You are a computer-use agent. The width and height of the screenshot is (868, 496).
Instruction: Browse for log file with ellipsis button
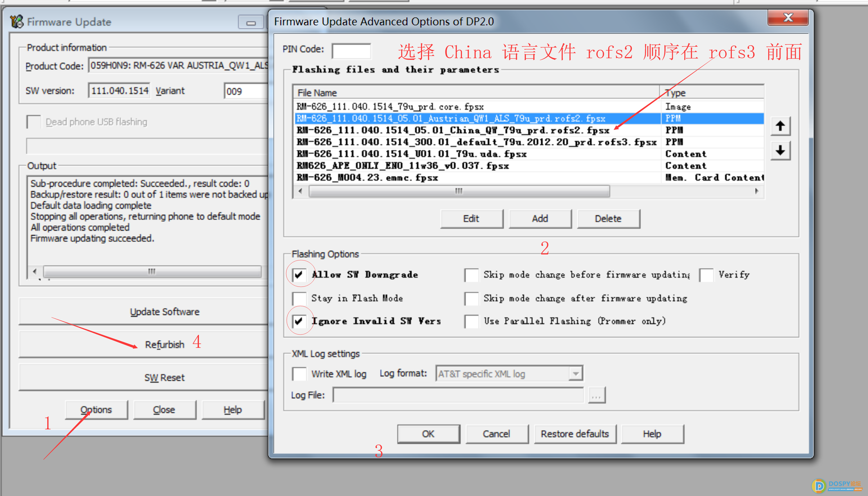[596, 395]
